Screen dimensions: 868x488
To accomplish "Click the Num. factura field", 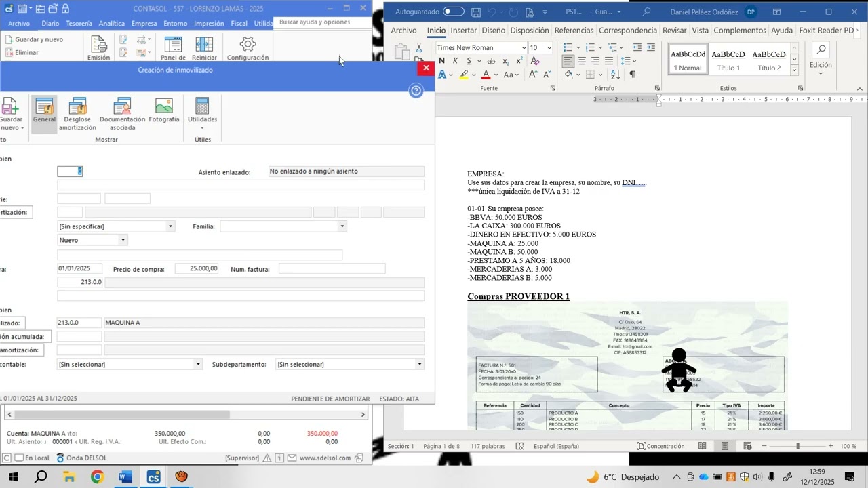I will (x=332, y=269).
